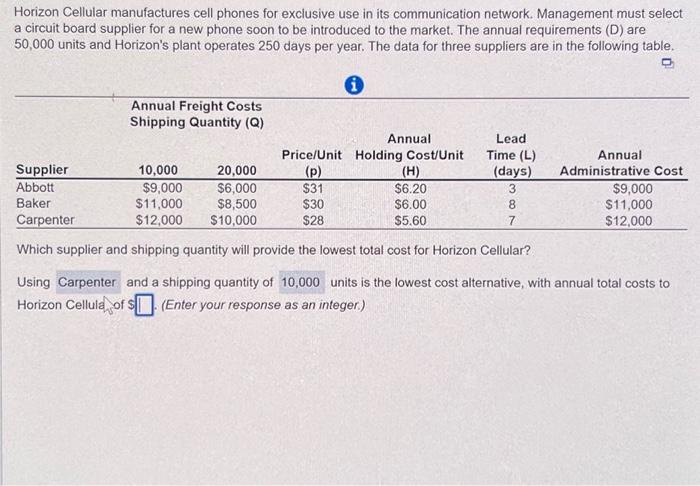Click the 'Which supplier and shipping quantity' question

tap(273, 250)
